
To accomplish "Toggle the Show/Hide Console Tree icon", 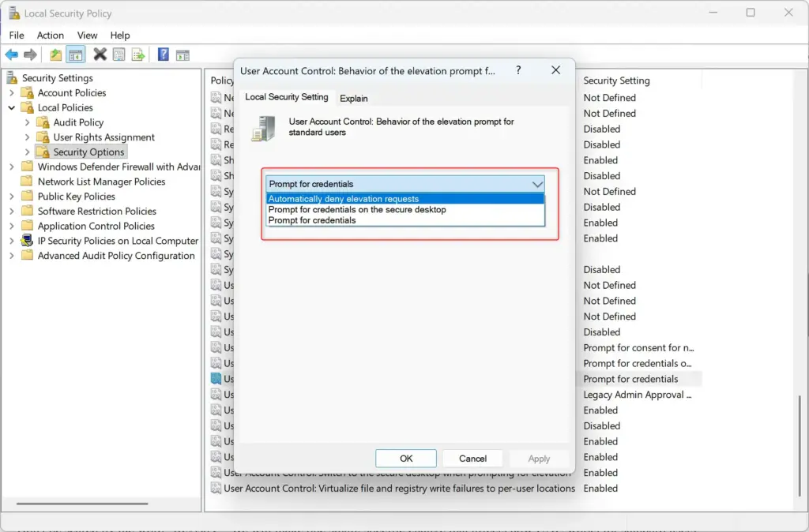I will tap(75, 54).
